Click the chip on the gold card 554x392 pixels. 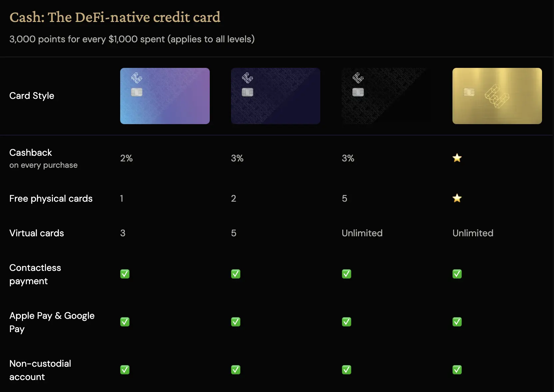(469, 92)
